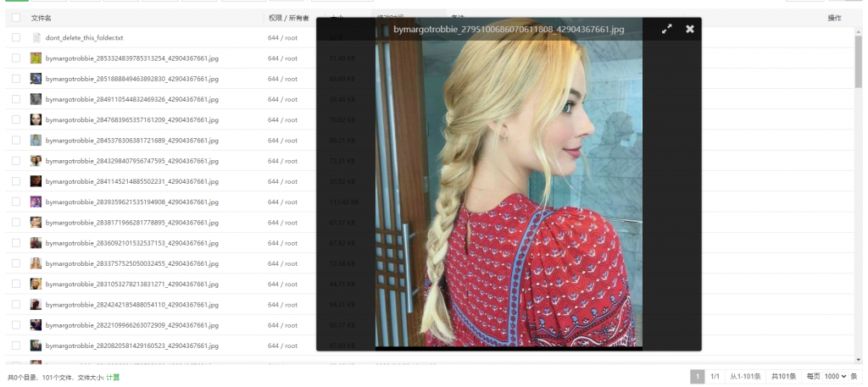The width and height of the screenshot is (868, 387).
Task: Close the image preview popup
Action: click(690, 29)
